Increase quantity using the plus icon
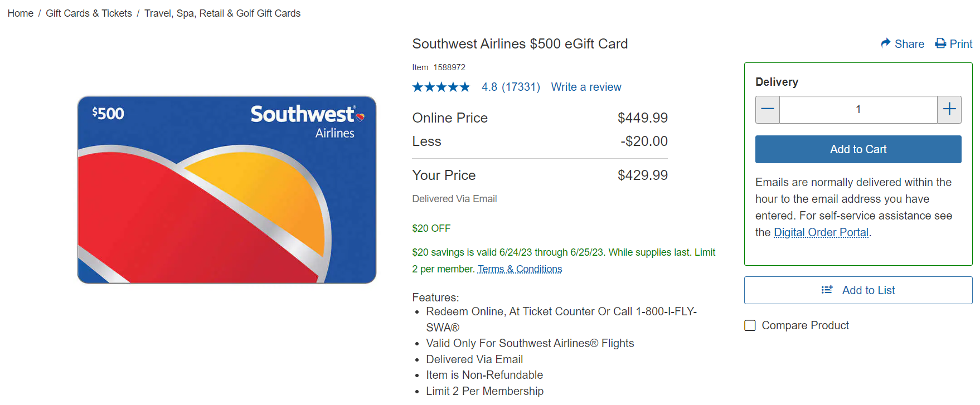The width and height of the screenshot is (980, 405). 949,109
